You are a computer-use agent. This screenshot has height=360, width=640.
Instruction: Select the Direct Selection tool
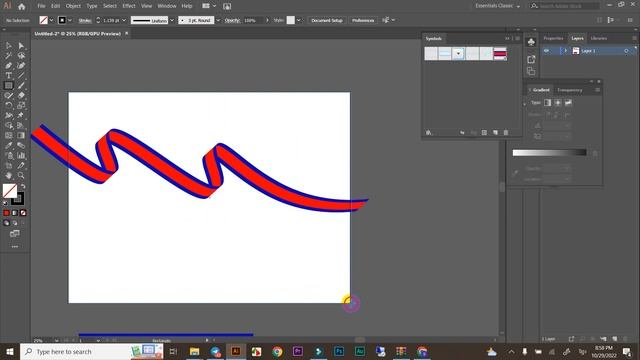pos(21,46)
